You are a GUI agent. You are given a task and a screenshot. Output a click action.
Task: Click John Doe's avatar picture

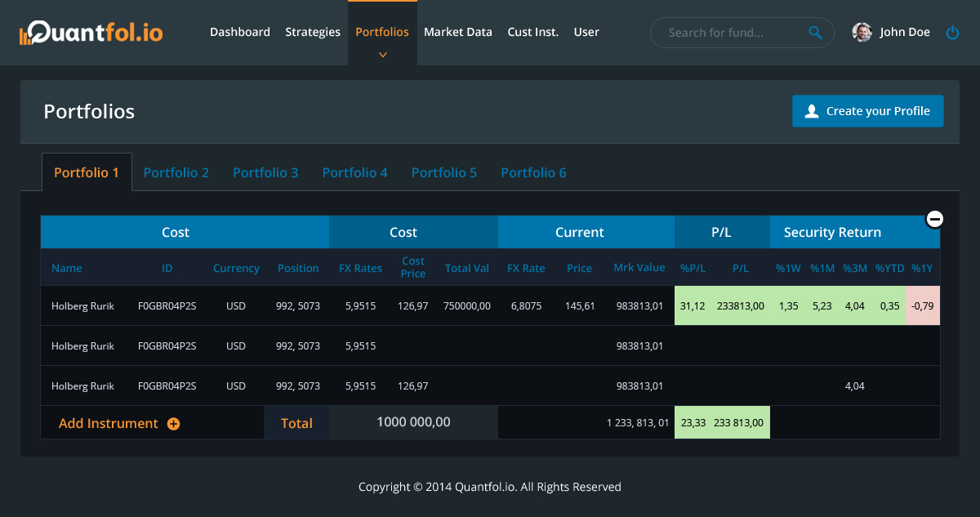[862, 33]
